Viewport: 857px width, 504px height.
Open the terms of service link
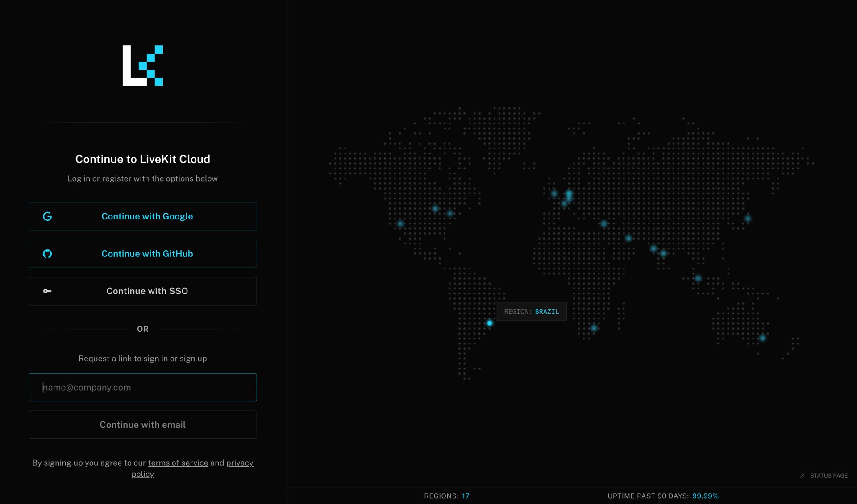pyautogui.click(x=178, y=463)
